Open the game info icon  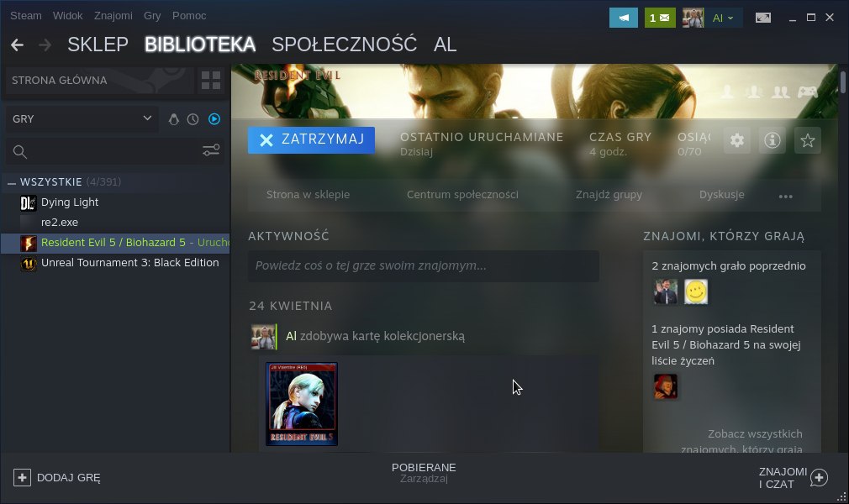coord(773,141)
